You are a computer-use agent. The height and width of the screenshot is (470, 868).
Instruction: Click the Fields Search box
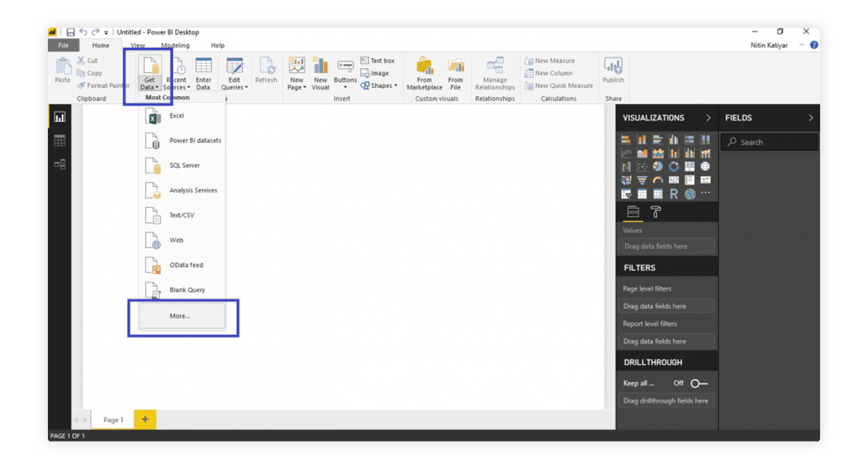[769, 142]
